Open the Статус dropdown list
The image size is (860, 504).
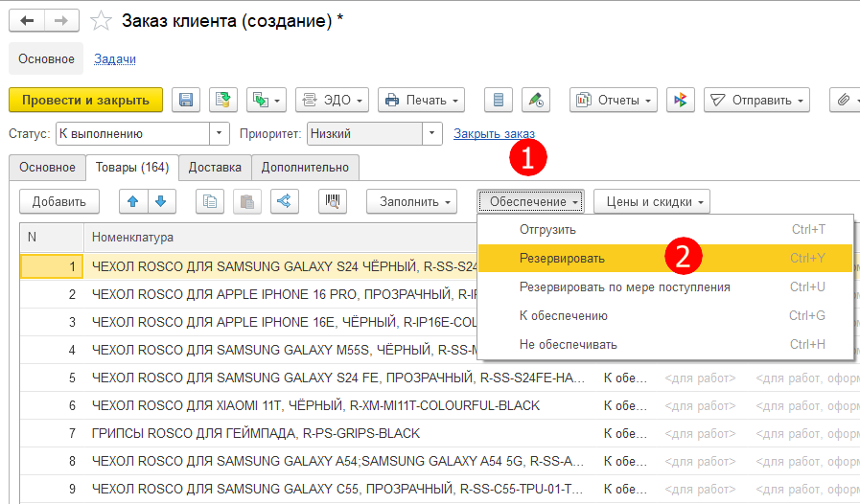point(221,134)
